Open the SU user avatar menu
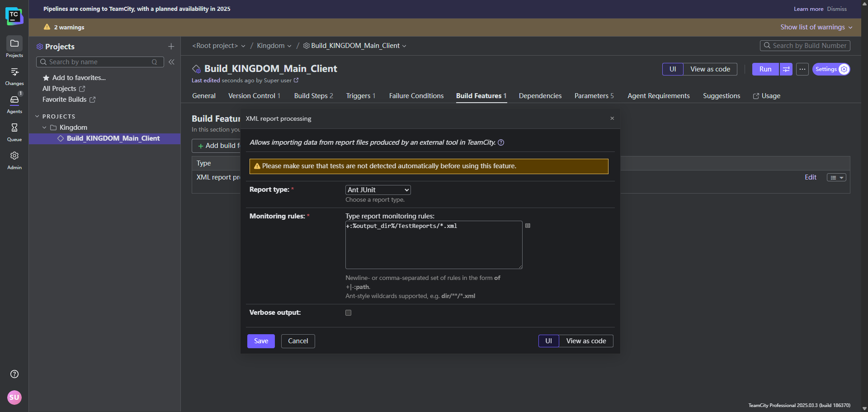The width and height of the screenshot is (868, 412). pyautogui.click(x=14, y=398)
